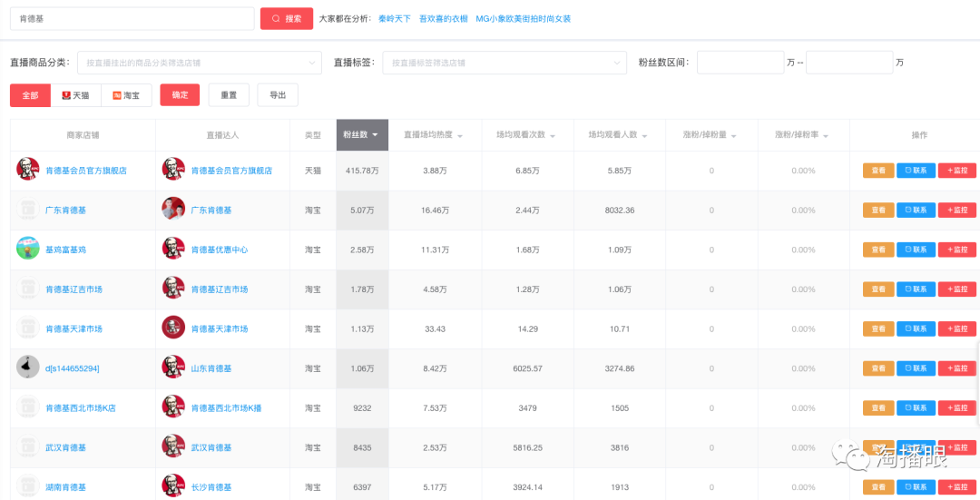Select the 全部 filter tab
Viewport: 980px width, 500px height.
click(30, 95)
